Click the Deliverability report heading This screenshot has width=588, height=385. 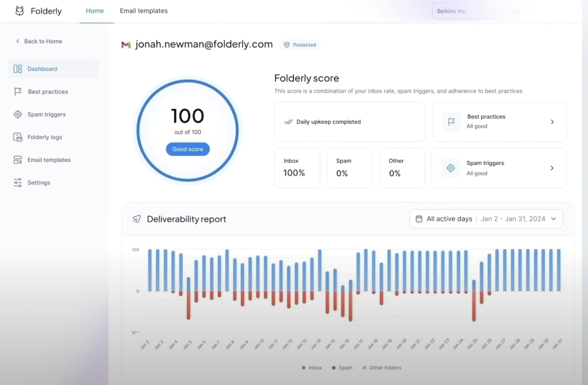(x=186, y=219)
